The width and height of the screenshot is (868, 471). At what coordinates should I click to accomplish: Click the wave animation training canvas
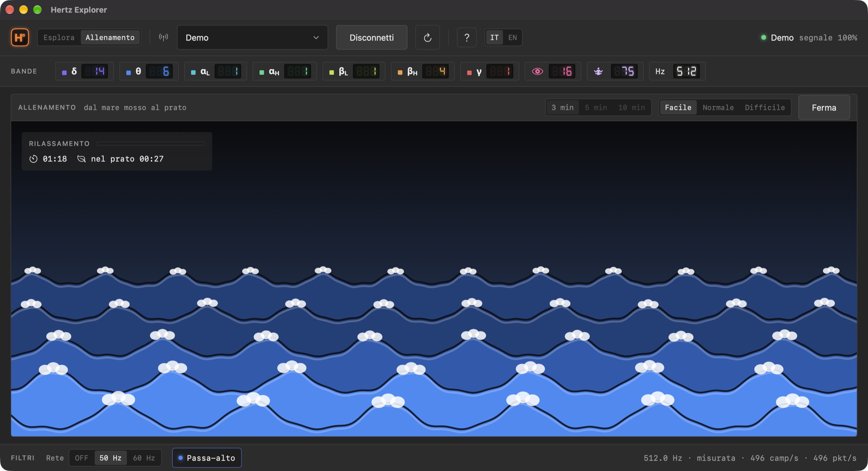click(x=434, y=279)
